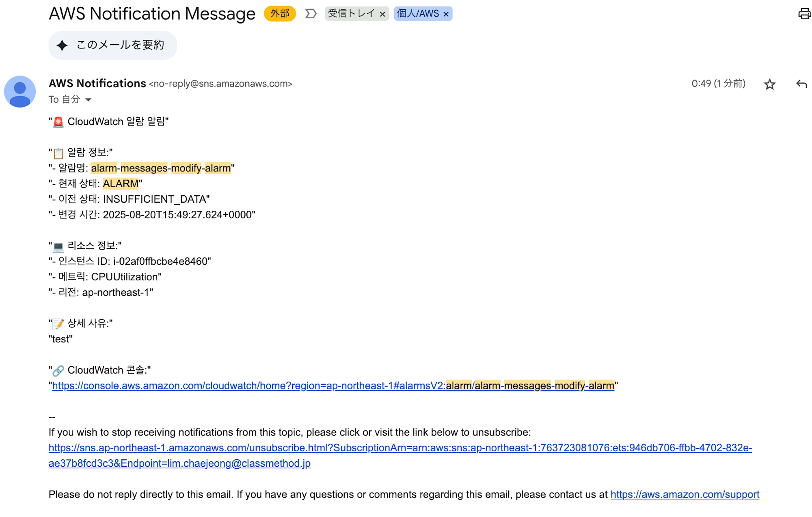Click the 受信トレイ label chip
Image resolution: width=812 pixels, height=517 pixels.
352,14
